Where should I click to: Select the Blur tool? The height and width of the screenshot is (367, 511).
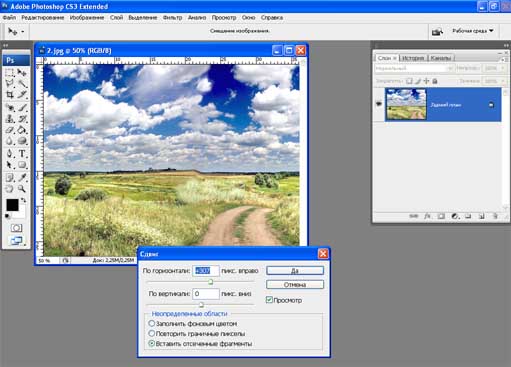[x=10, y=141]
